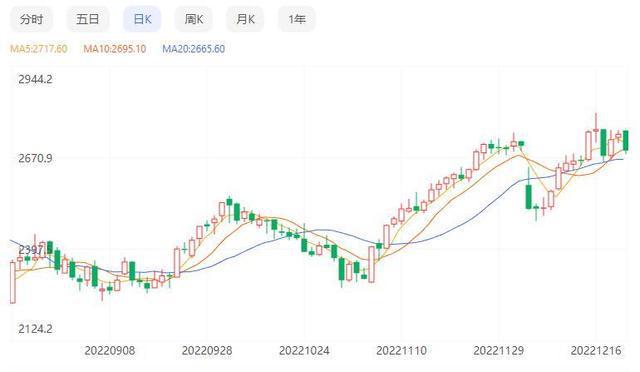Click the 20221129 date marker
Screen dimensions: 640x372
coord(498,351)
